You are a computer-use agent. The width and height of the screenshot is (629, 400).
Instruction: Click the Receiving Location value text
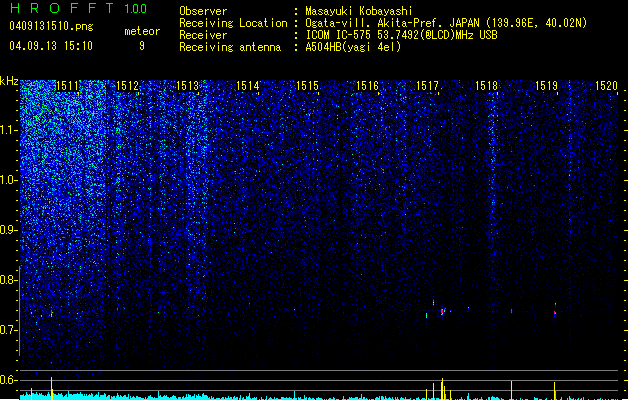(446, 23)
